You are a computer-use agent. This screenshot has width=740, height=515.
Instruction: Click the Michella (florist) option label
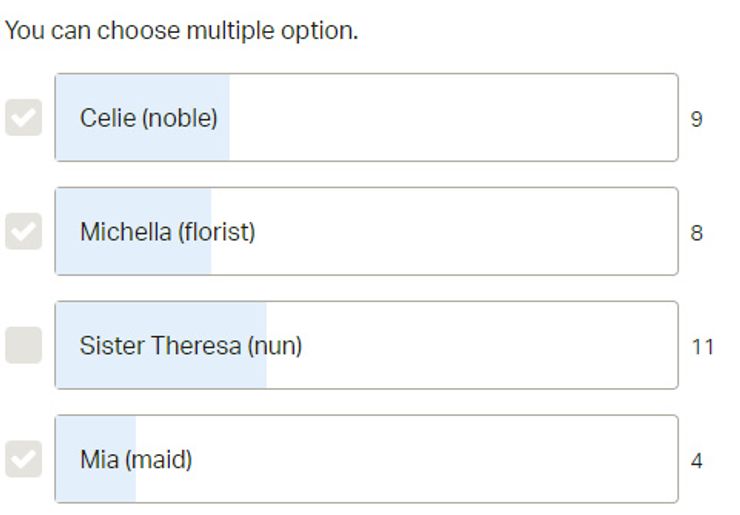[167, 232]
